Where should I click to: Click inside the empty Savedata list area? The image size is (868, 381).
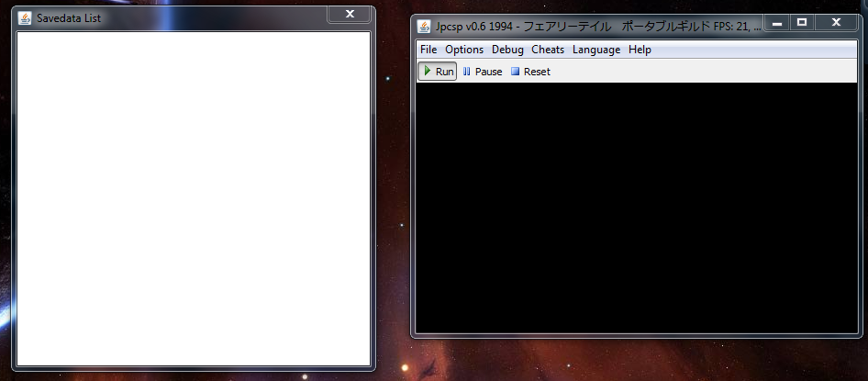194,198
